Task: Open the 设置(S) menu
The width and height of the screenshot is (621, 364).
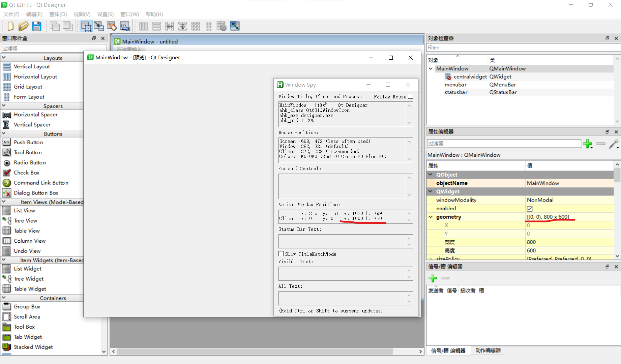Action: click(106, 14)
